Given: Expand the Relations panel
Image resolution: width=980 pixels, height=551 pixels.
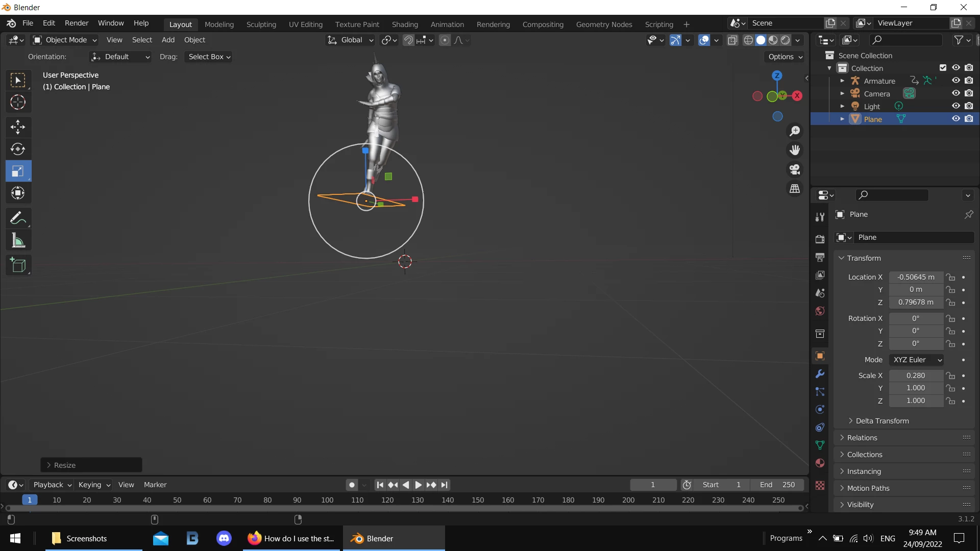Looking at the screenshot, I should point(862,438).
